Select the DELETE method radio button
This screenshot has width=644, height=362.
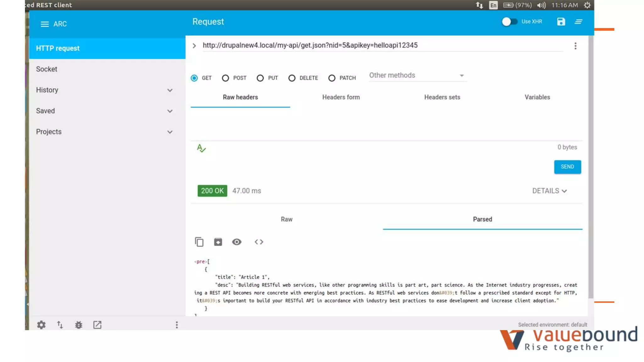[292, 78]
